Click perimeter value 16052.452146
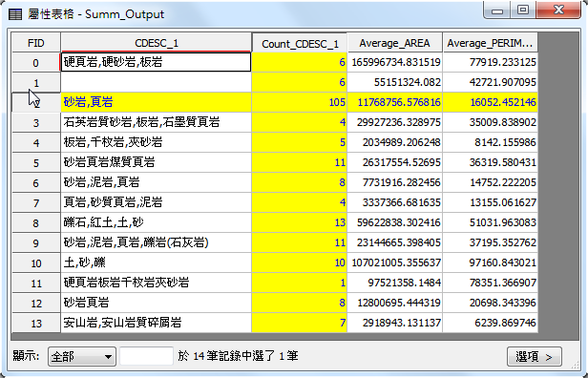This screenshot has width=588, height=378. pos(490,102)
